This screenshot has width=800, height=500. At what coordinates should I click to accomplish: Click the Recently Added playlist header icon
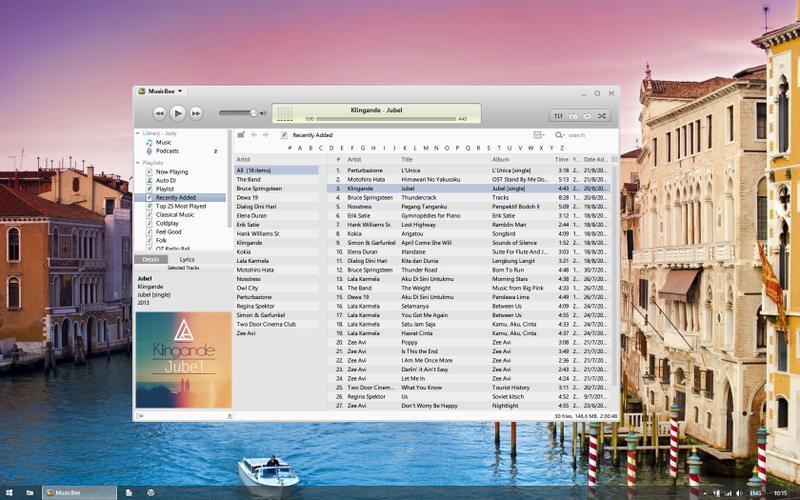(284, 135)
